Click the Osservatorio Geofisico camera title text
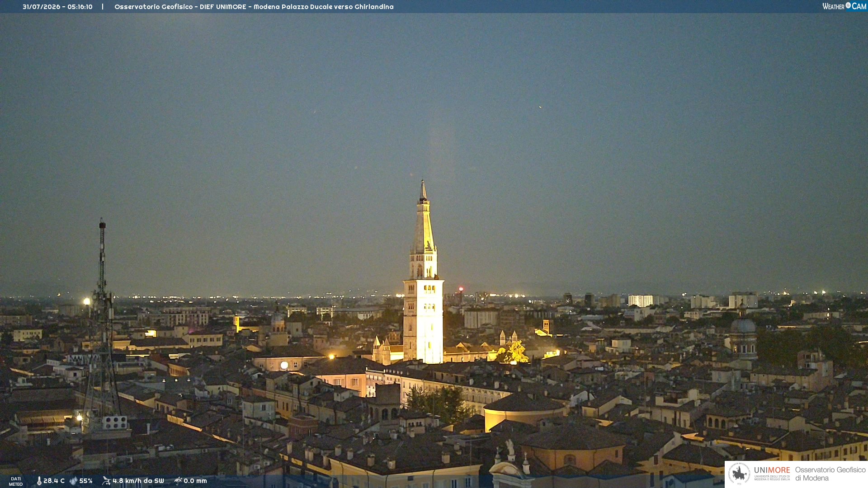The height and width of the screenshot is (488, 868). click(254, 7)
